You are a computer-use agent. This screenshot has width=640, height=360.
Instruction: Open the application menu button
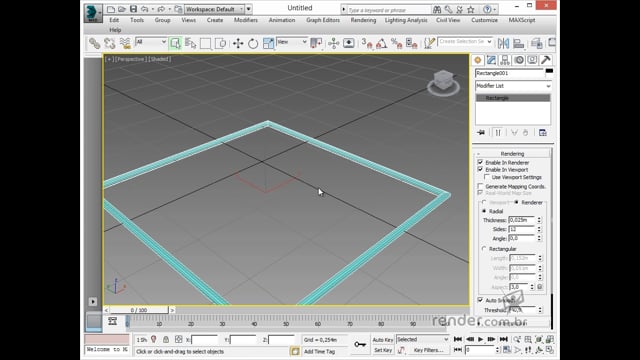(93, 12)
